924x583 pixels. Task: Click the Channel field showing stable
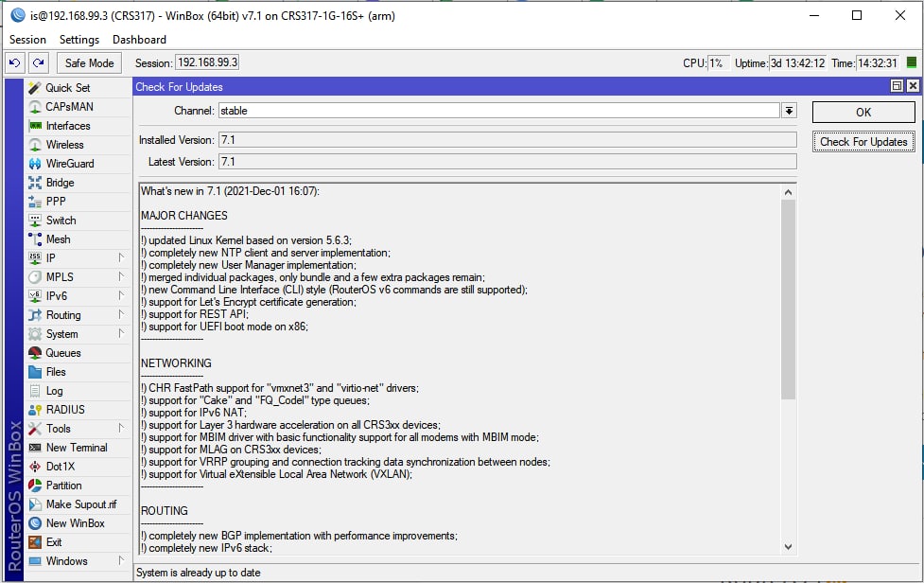pyautogui.click(x=499, y=111)
